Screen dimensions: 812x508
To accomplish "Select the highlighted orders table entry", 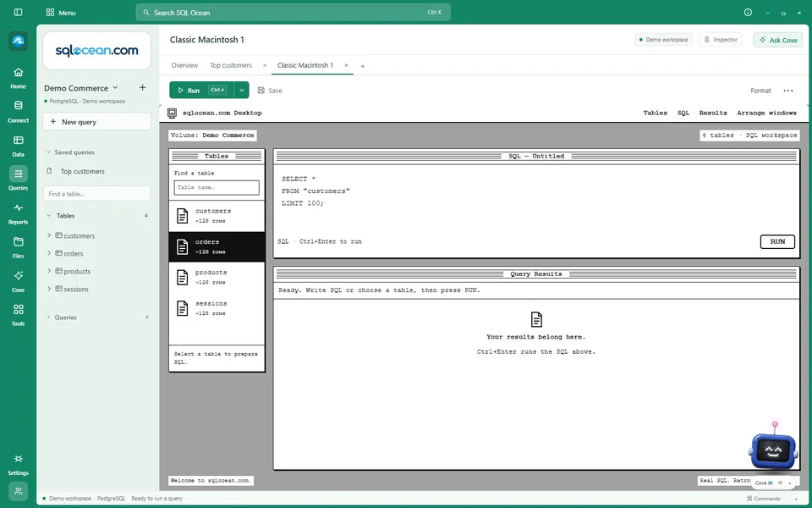I will pyautogui.click(x=217, y=246).
